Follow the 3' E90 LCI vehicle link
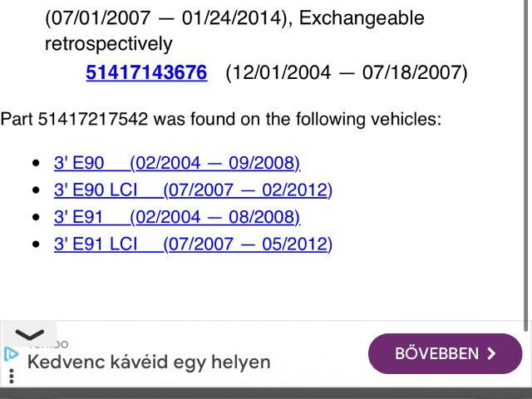The image size is (532, 399). click(x=192, y=190)
